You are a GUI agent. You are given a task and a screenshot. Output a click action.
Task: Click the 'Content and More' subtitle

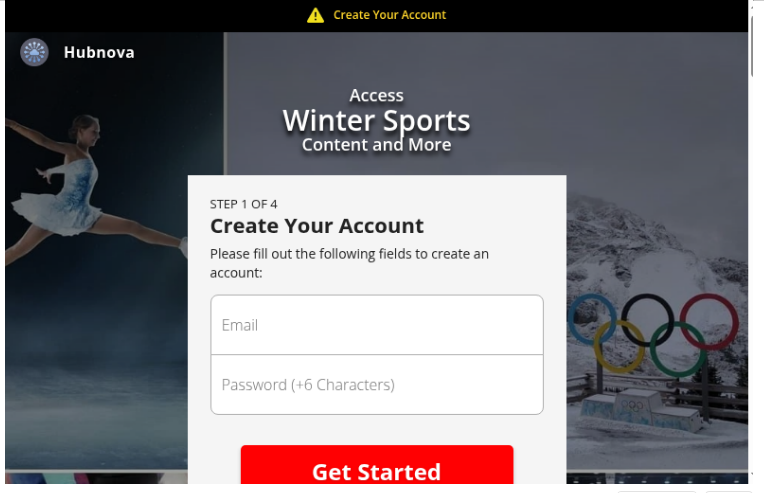pos(377,145)
